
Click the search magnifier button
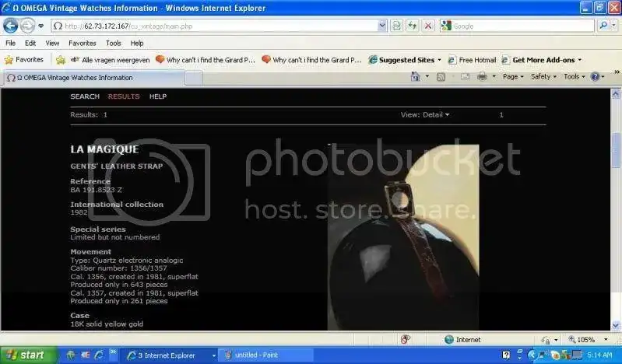[603, 26]
